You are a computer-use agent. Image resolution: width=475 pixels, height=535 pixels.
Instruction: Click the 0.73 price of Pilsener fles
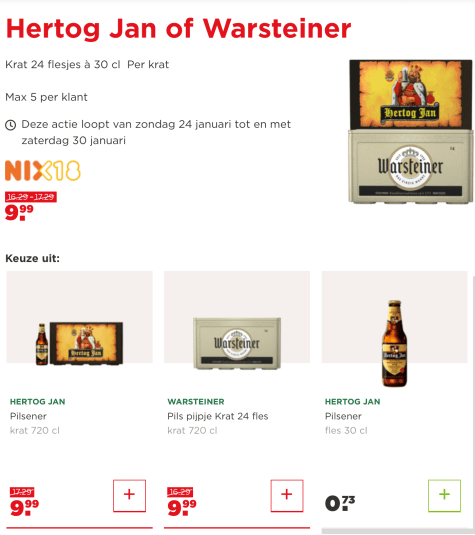(340, 503)
